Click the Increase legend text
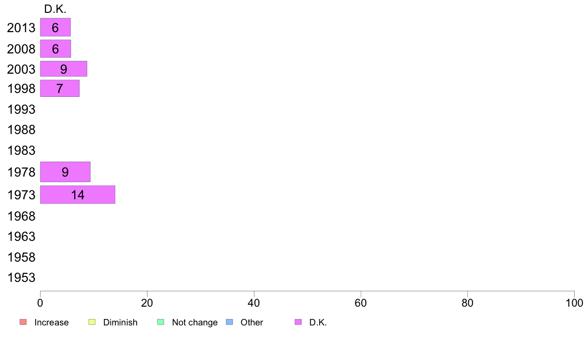This screenshot has width=588, height=364. coord(51,322)
